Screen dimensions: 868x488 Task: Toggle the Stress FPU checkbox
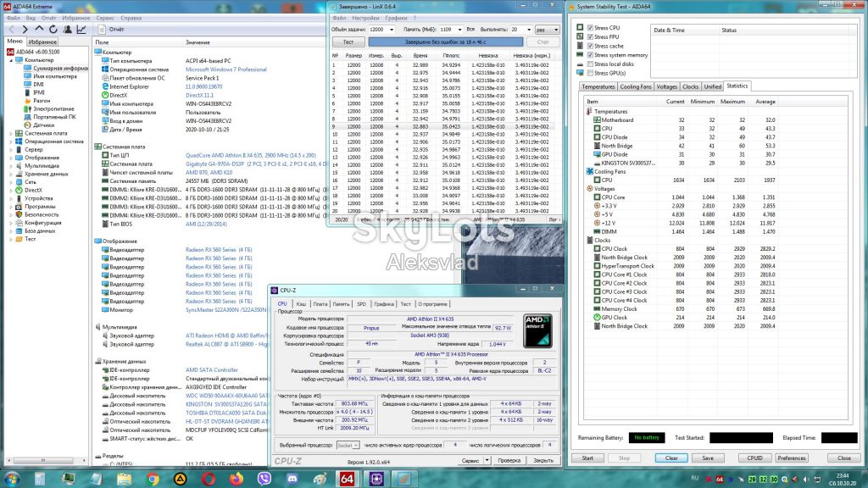590,36
